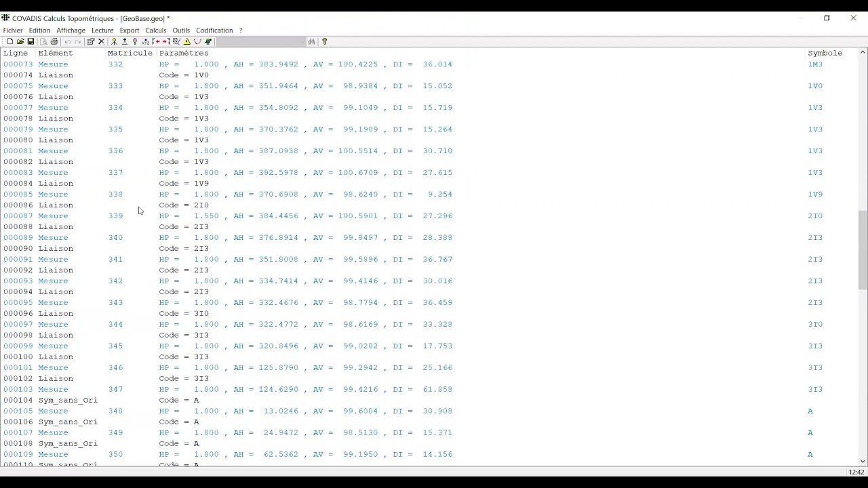
Task: Click the Matricule column header
Action: pyautogui.click(x=130, y=53)
